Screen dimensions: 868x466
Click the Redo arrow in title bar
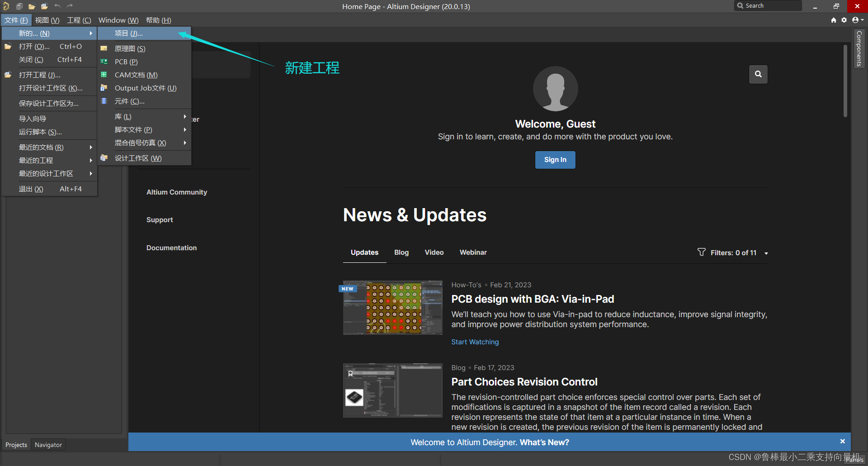click(70, 6)
